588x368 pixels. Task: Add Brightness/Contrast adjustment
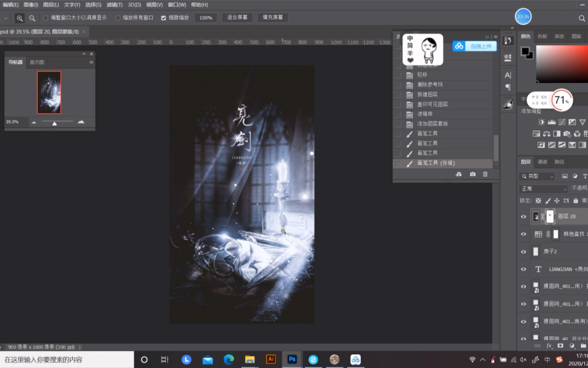[x=541, y=122]
